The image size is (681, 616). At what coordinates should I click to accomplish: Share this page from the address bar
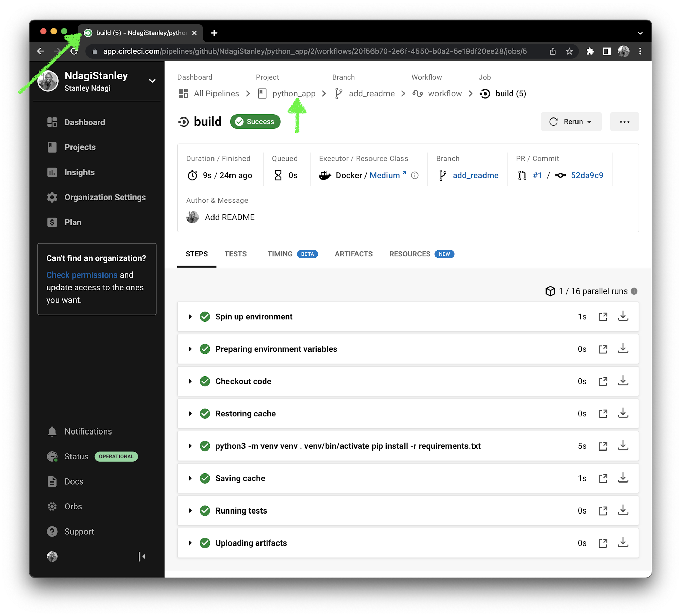click(x=552, y=51)
